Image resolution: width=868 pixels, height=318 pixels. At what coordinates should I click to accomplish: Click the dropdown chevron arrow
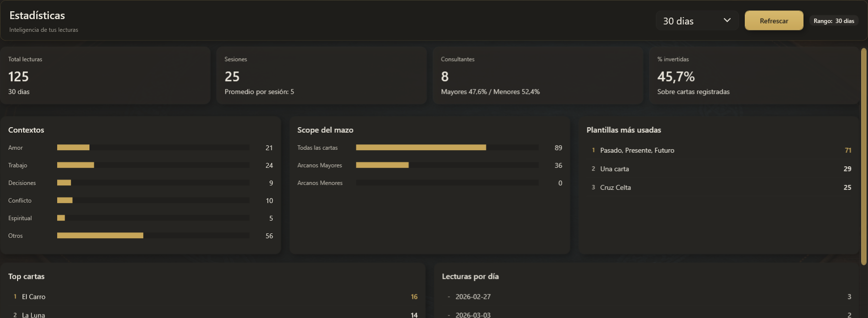tap(727, 20)
